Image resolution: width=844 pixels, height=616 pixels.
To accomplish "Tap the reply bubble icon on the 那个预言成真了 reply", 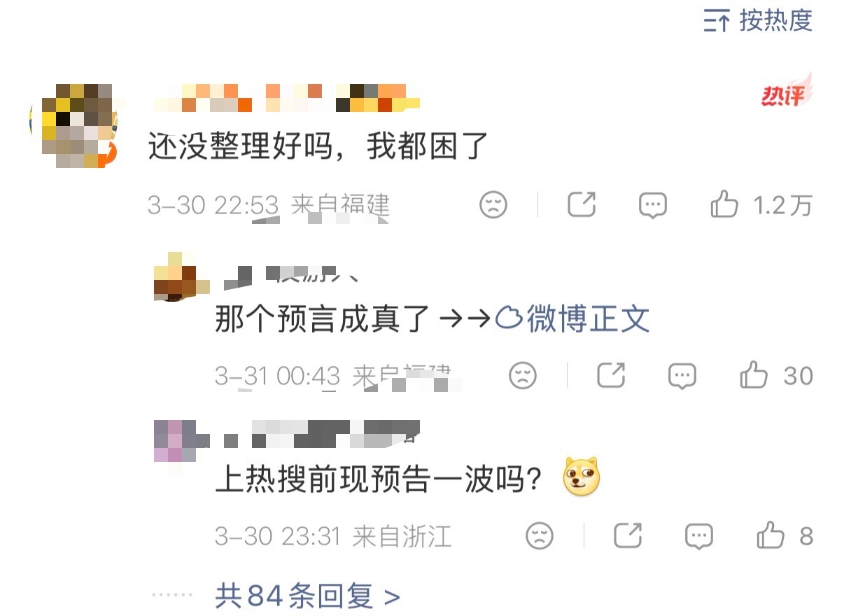I will tap(682, 377).
